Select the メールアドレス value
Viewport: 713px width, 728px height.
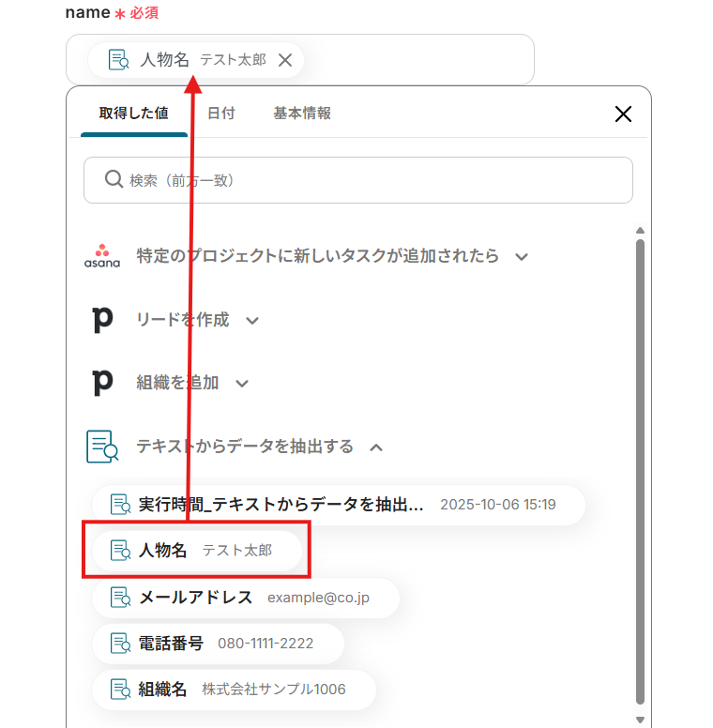[246, 598]
